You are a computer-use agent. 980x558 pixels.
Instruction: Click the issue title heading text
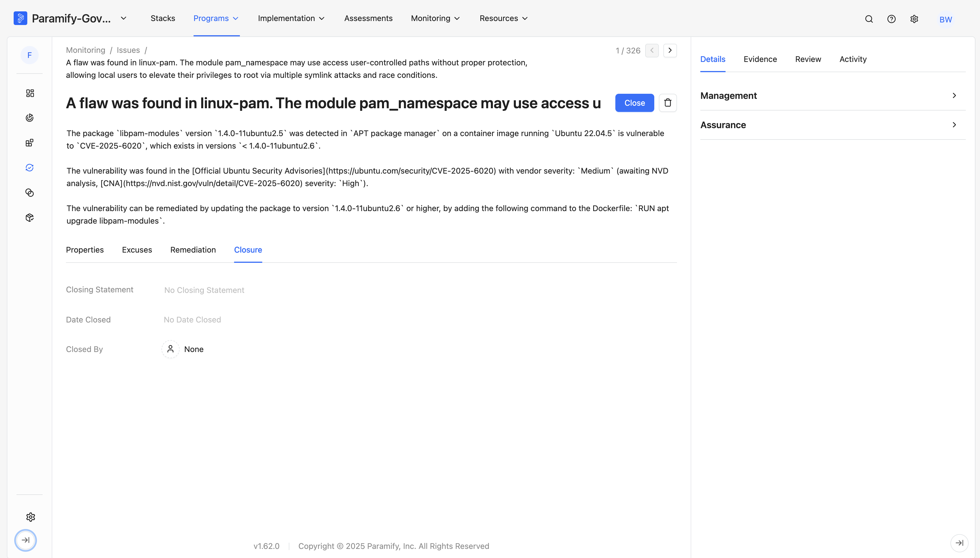tap(333, 103)
